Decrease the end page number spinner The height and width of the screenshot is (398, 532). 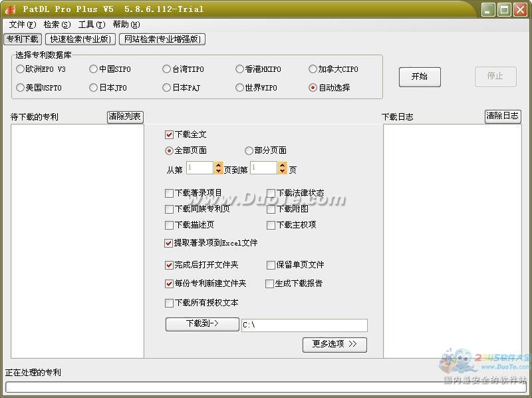(282, 171)
